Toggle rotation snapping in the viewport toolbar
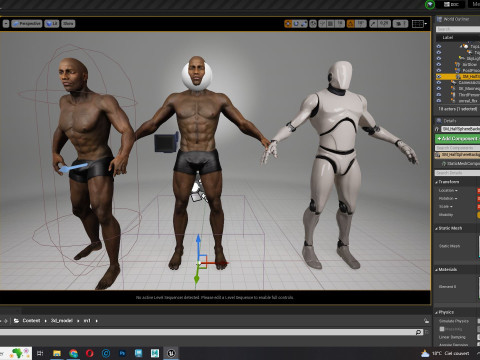 (351, 24)
